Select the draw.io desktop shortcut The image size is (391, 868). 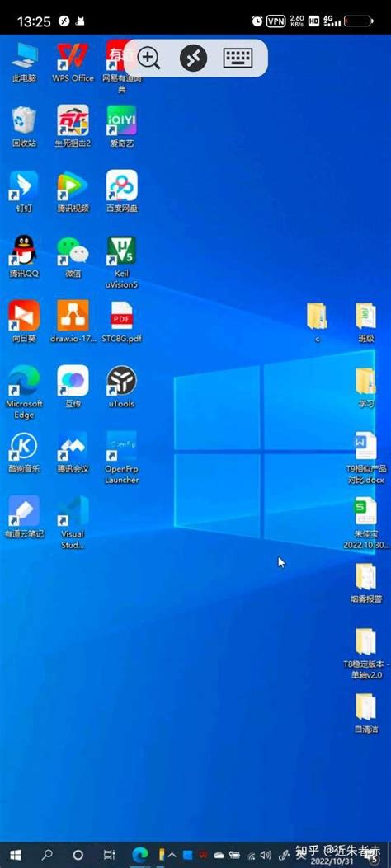(x=73, y=322)
